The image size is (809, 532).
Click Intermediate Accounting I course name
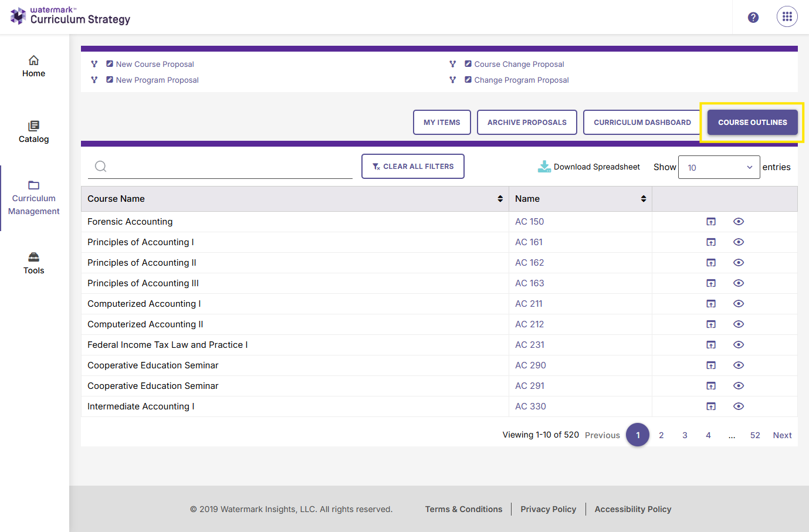[141, 406]
